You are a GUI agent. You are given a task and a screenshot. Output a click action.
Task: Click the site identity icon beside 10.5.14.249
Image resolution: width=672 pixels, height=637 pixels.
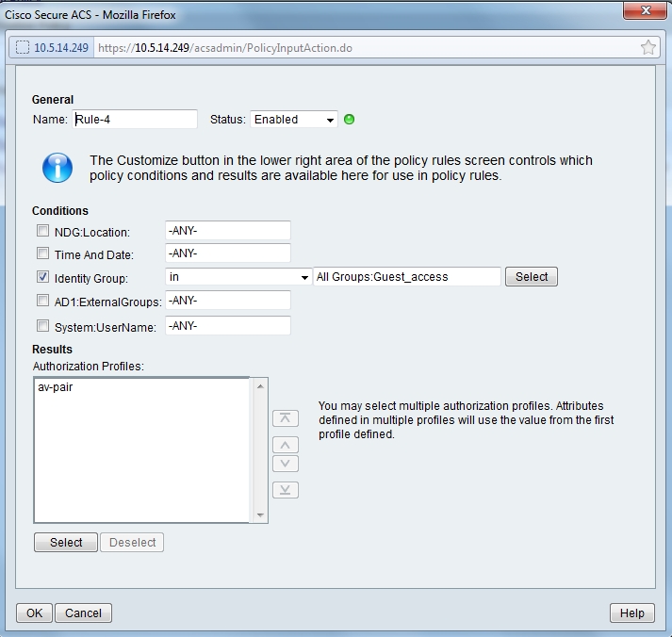tap(23, 47)
